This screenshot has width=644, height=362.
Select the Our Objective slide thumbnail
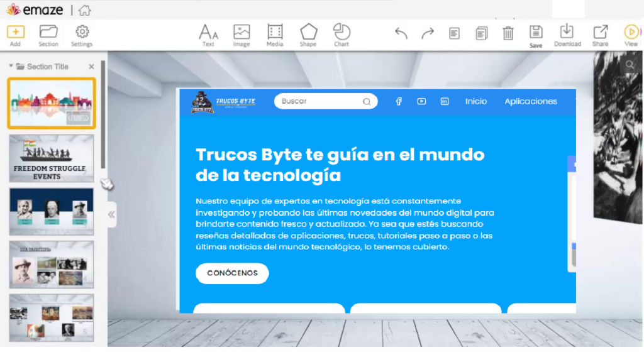pyautogui.click(x=52, y=265)
